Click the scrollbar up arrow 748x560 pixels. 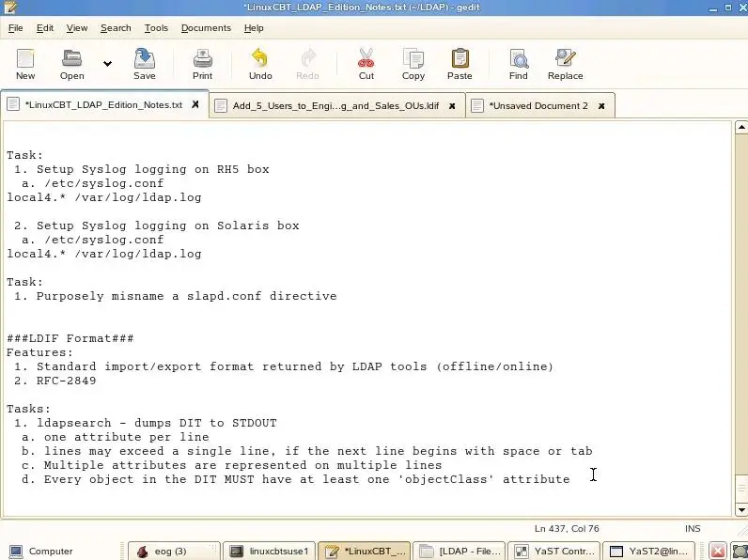point(741,127)
